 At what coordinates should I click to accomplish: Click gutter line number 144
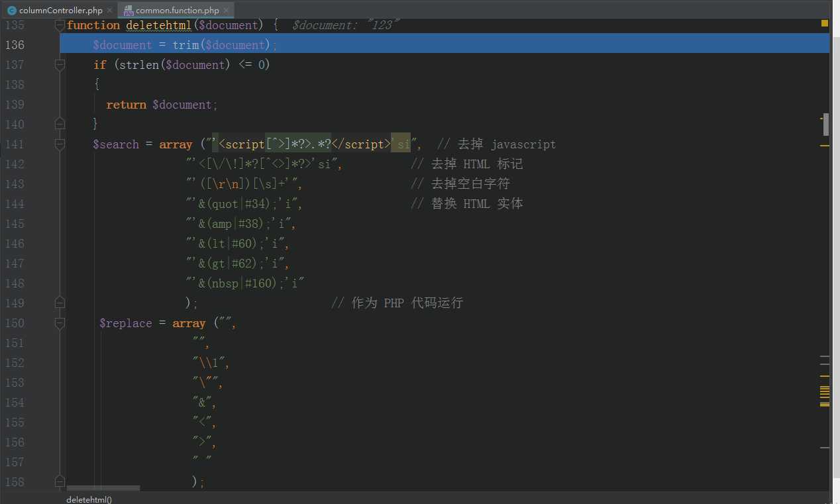15,204
